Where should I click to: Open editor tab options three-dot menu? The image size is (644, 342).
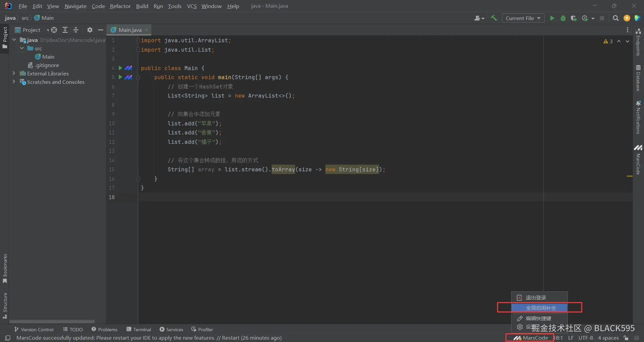[x=628, y=30]
